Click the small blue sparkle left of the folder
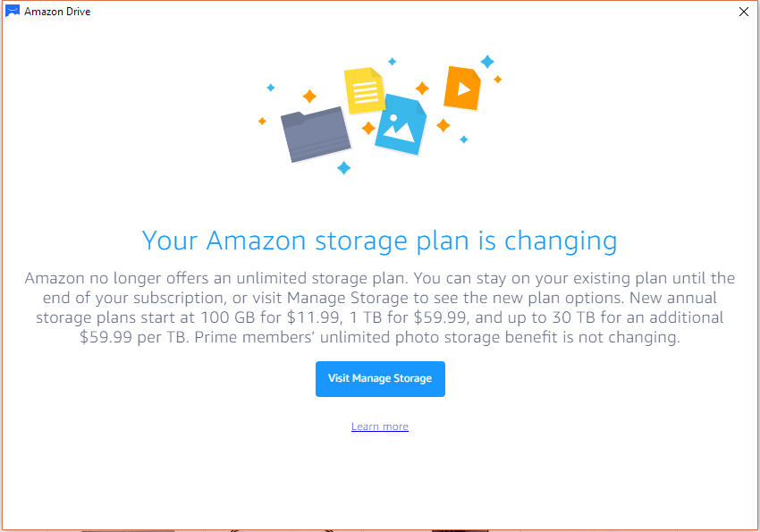The width and height of the screenshot is (760, 532). click(x=271, y=88)
